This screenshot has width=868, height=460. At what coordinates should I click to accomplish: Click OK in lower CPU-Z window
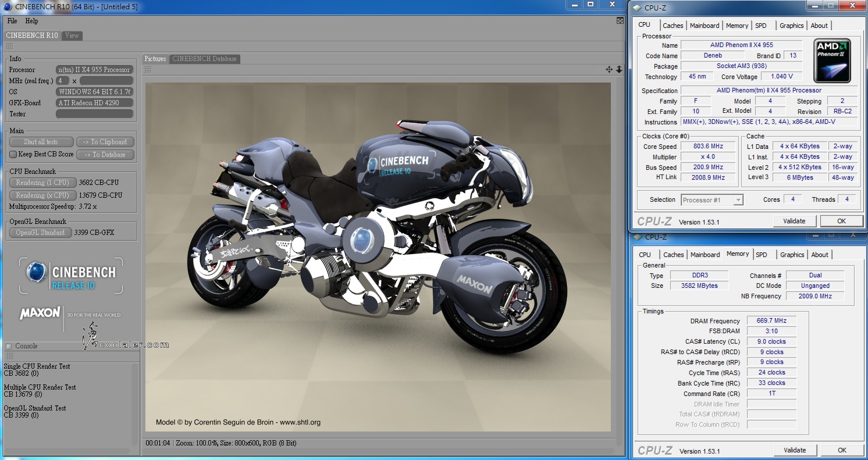click(x=842, y=450)
